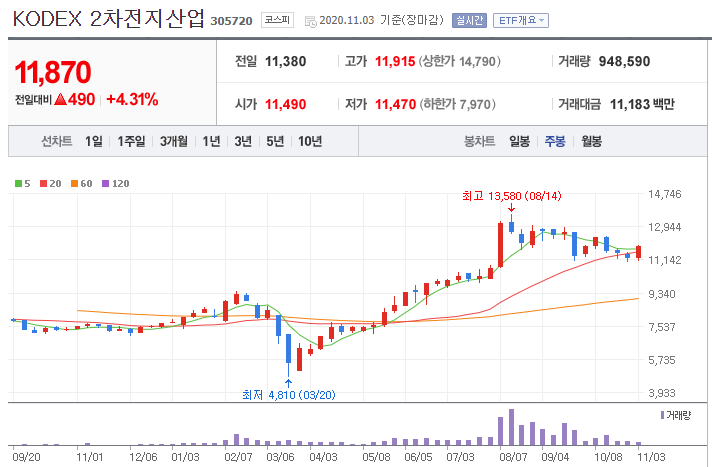Select the 1주일 line chart tab

tap(131, 141)
